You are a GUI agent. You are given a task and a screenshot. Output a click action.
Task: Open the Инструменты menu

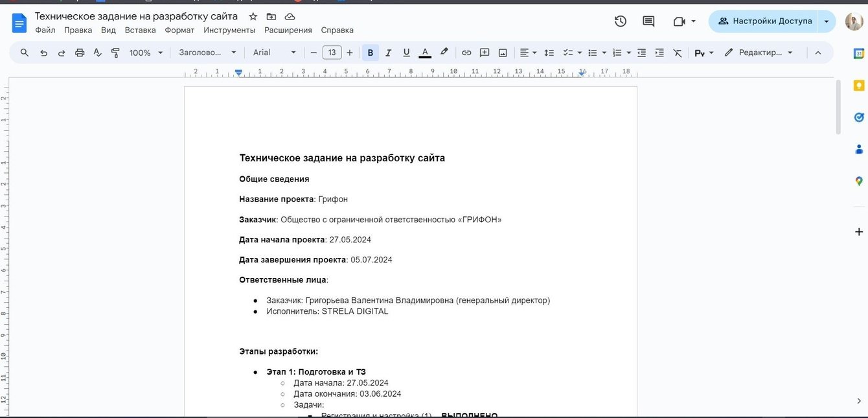(229, 30)
